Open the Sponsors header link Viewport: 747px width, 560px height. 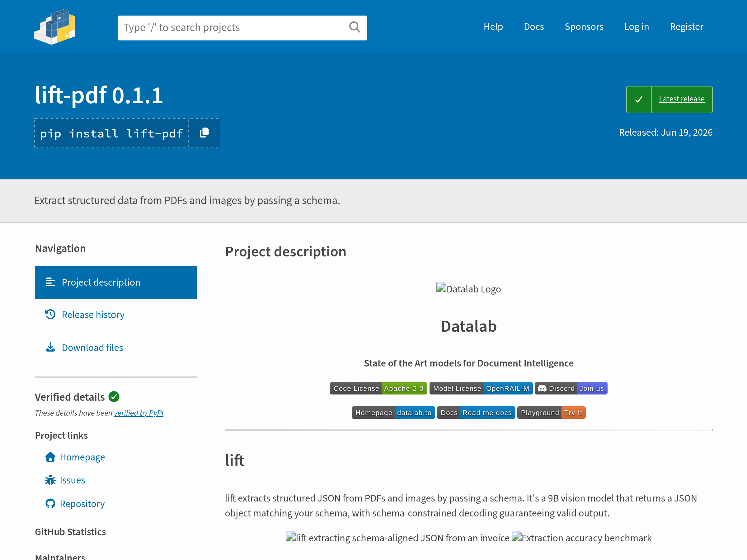pyautogui.click(x=584, y=27)
